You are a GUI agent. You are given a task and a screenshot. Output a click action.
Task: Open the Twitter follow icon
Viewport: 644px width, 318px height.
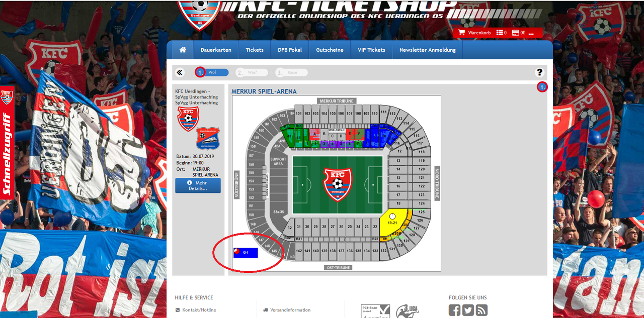468,310
